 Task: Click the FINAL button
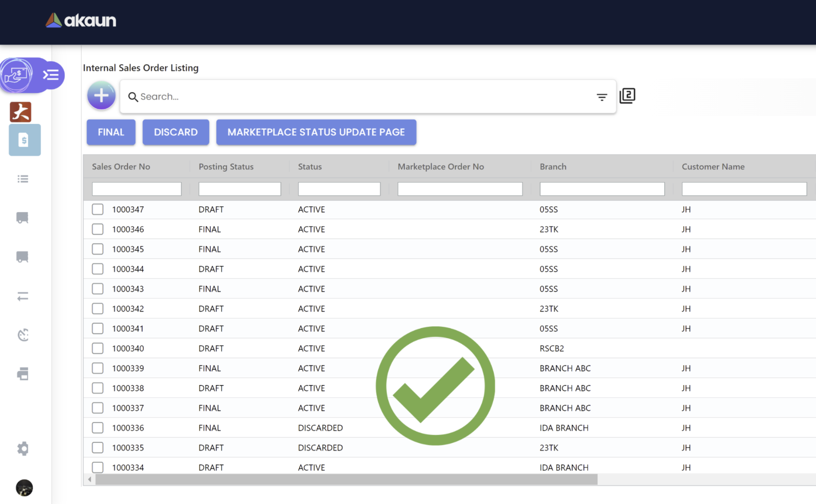[x=111, y=132]
